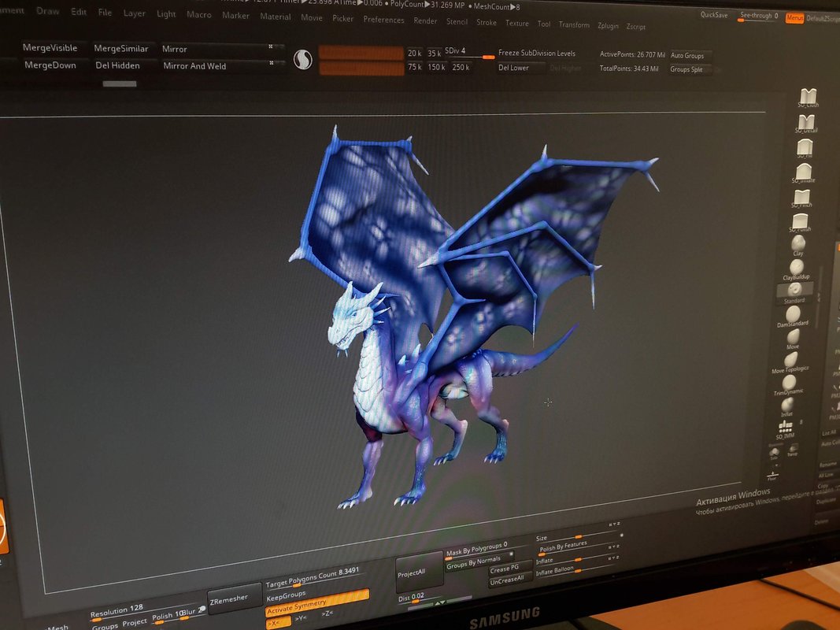Viewport: 840px width, 630px height.
Task: Toggle X axis symmetry
Action: click(277, 623)
